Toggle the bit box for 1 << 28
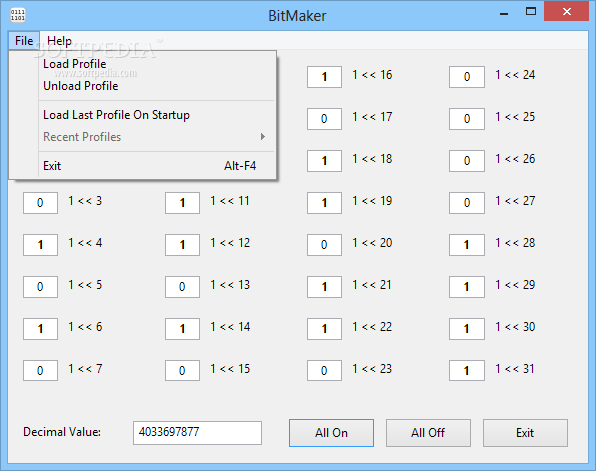The width and height of the screenshot is (596, 471). (467, 245)
